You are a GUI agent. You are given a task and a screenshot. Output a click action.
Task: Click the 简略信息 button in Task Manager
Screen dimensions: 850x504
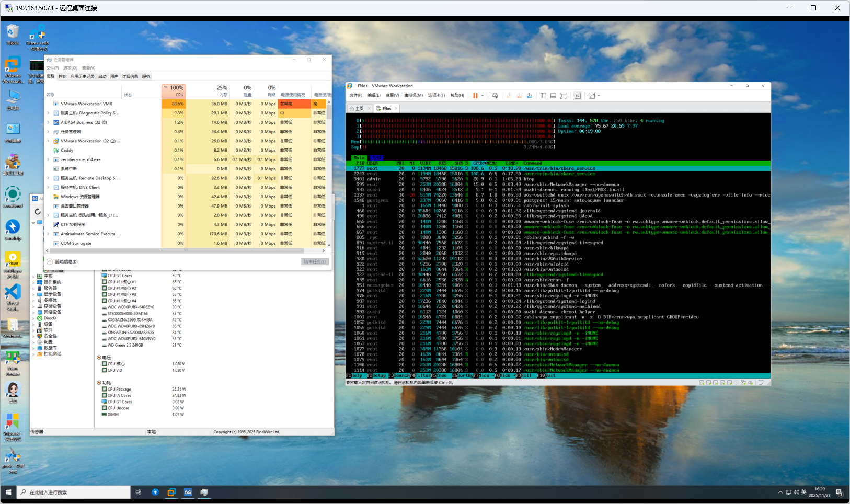[x=63, y=261]
